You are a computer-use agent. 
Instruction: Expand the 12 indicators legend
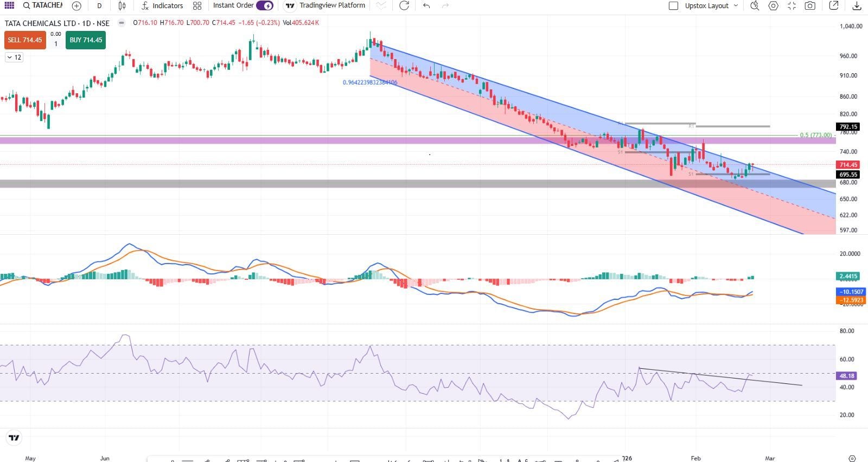tap(14, 57)
